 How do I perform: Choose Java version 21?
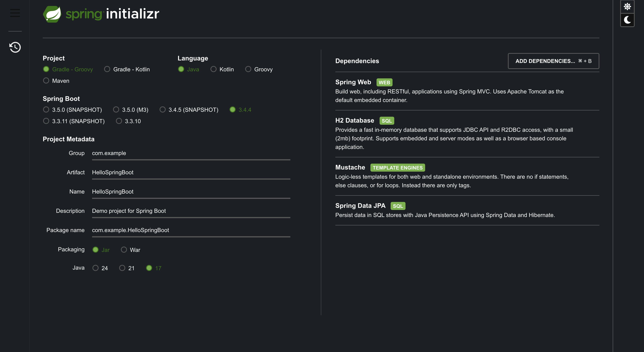point(122,268)
